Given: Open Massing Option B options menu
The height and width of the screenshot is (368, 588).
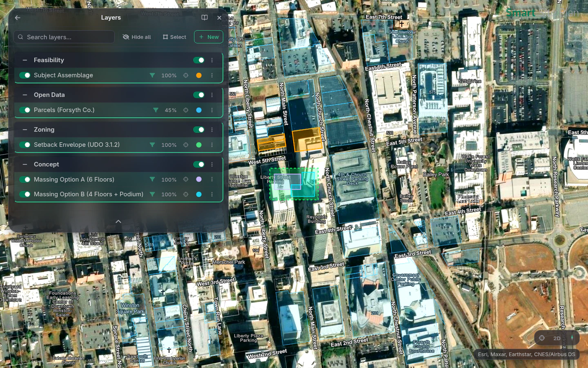Looking at the screenshot, I should click(212, 194).
